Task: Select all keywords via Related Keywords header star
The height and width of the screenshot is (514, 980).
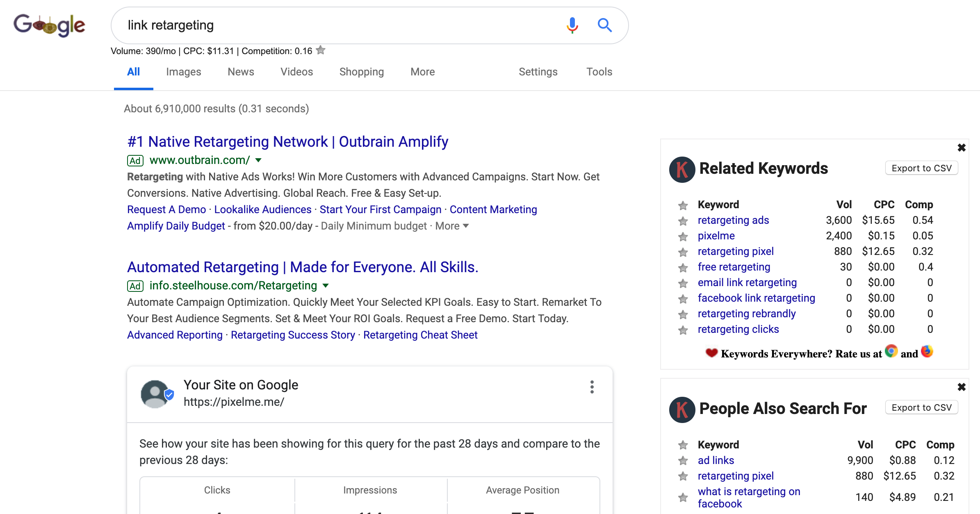Action: click(683, 205)
